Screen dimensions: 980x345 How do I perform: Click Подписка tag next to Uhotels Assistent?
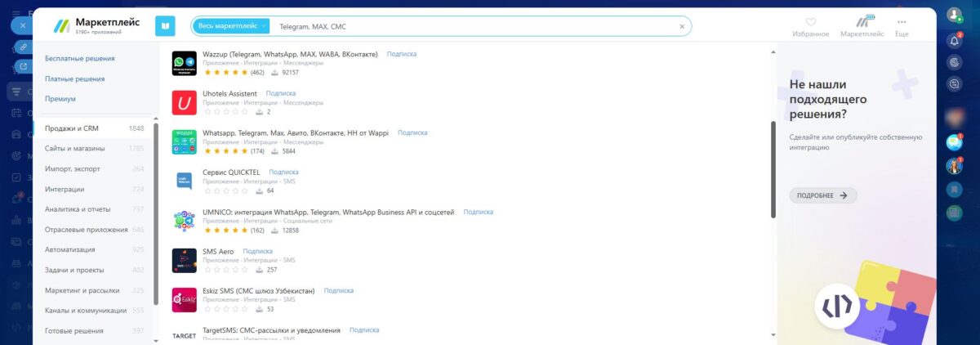click(281, 94)
